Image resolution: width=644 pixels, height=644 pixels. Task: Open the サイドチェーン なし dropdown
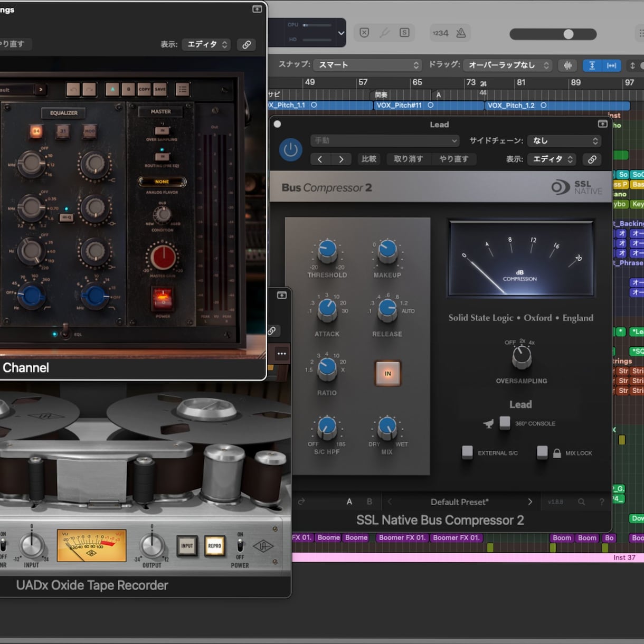tap(565, 140)
